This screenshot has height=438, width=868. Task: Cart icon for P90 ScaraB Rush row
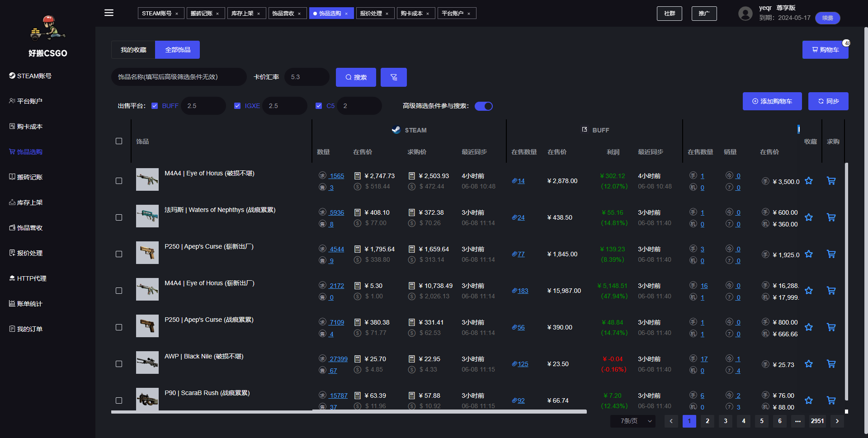tap(831, 400)
